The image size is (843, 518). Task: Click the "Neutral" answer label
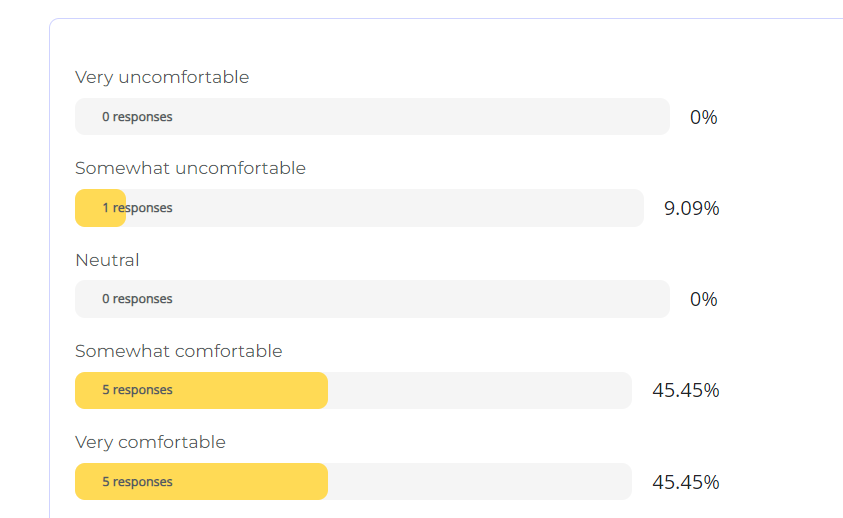coord(107,260)
